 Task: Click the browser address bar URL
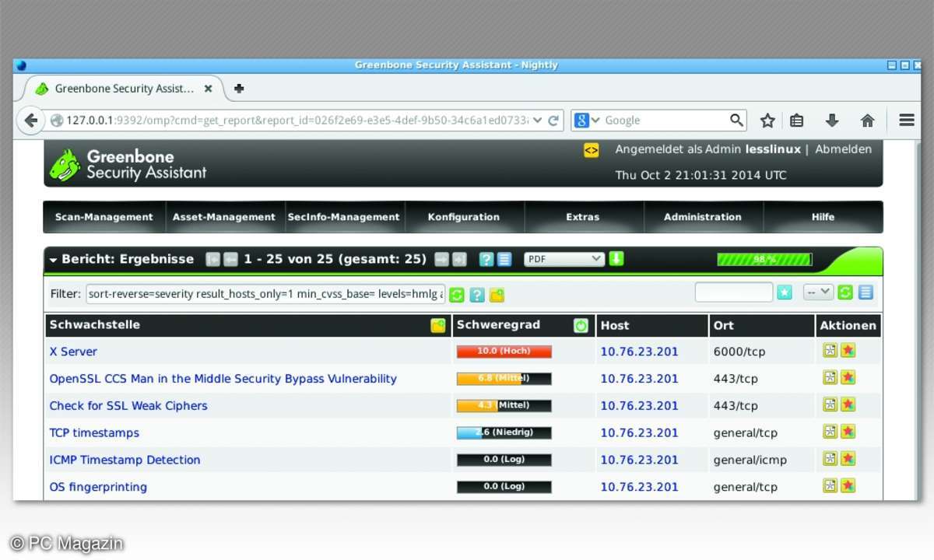pos(297,121)
